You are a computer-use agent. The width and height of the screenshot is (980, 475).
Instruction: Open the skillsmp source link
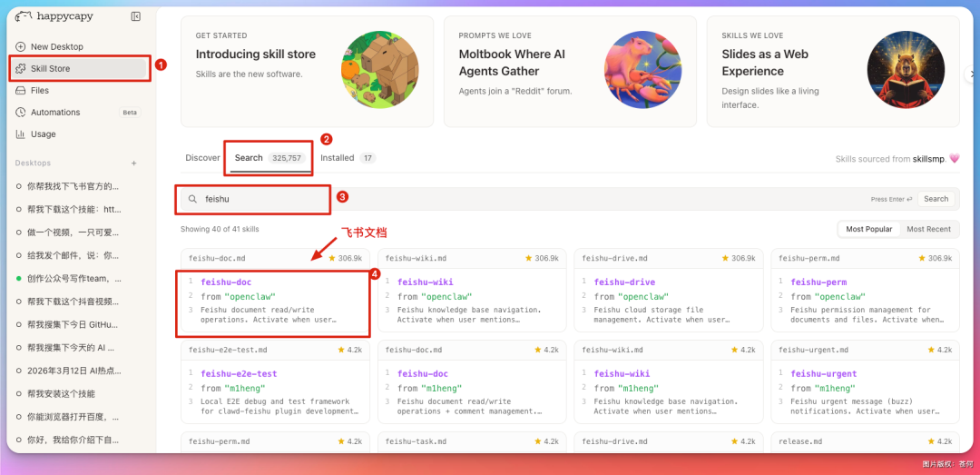click(928, 159)
